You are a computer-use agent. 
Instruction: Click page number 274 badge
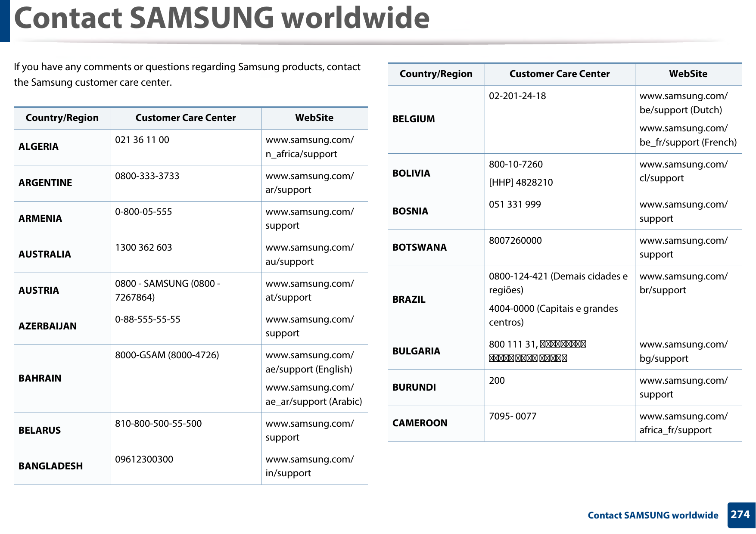[741, 515]
